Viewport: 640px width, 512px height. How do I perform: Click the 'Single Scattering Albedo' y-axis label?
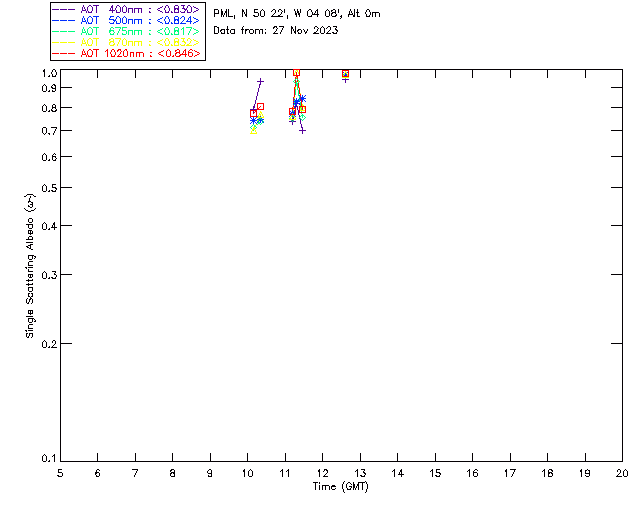30,266
